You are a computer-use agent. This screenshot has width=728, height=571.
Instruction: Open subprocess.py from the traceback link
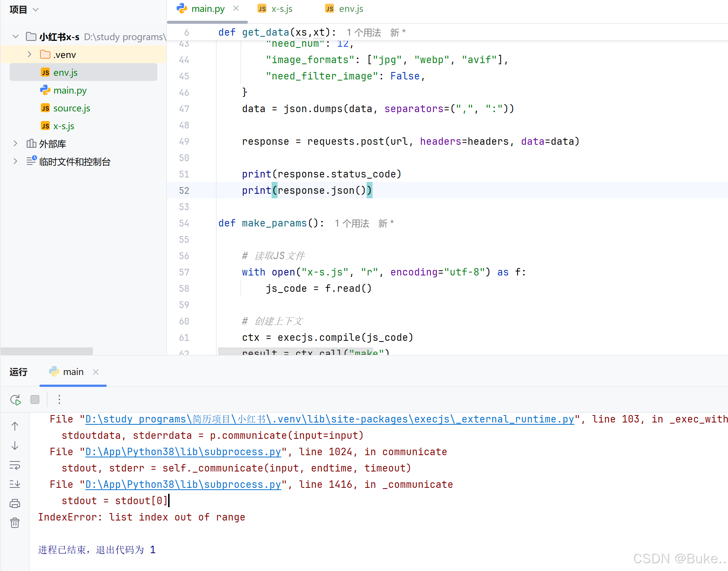click(183, 451)
